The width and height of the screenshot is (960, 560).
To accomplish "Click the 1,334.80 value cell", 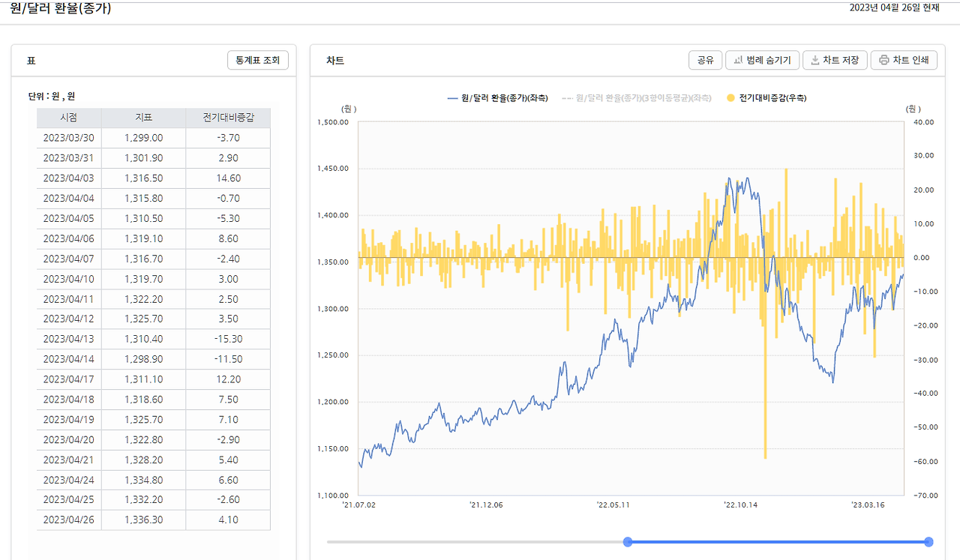I will coord(143,480).
